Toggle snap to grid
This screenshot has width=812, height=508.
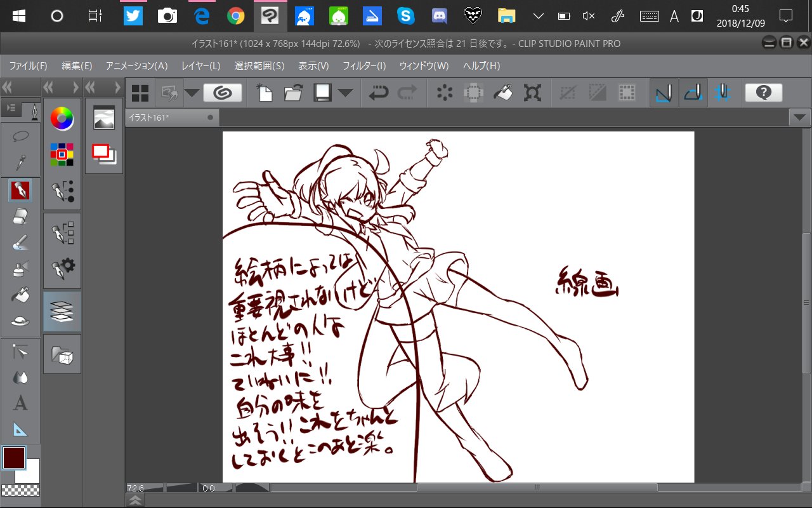(x=722, y=93)
